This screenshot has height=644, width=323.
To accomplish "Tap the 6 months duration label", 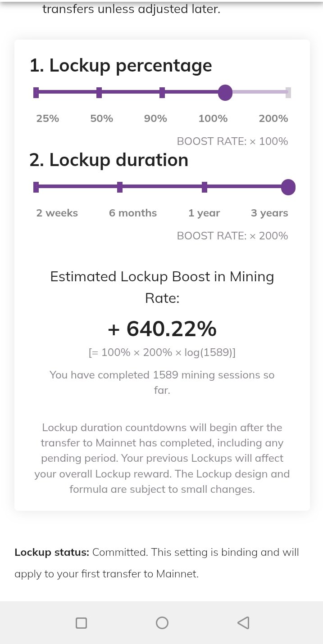I will pos(133,213).
